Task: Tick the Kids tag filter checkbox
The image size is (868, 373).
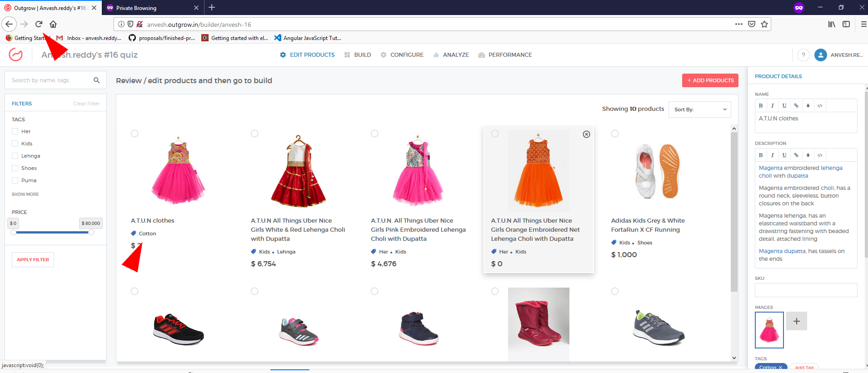Action: tap(15, 144)
